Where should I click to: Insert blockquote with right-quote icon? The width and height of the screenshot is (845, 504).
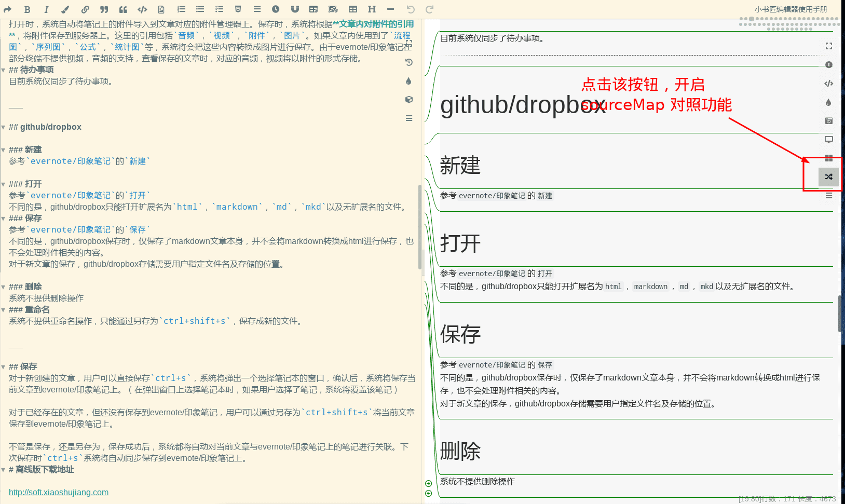(x=104, y=9)
